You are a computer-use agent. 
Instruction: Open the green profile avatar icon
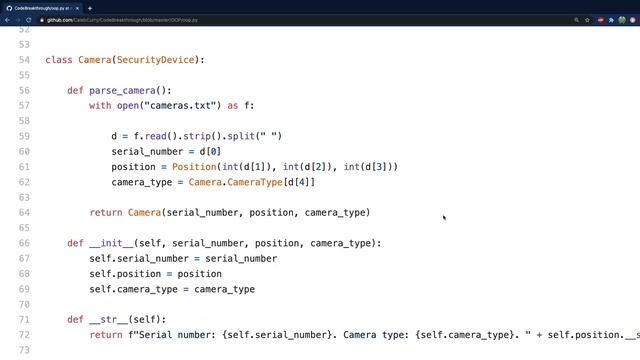(x=622, y=20)
